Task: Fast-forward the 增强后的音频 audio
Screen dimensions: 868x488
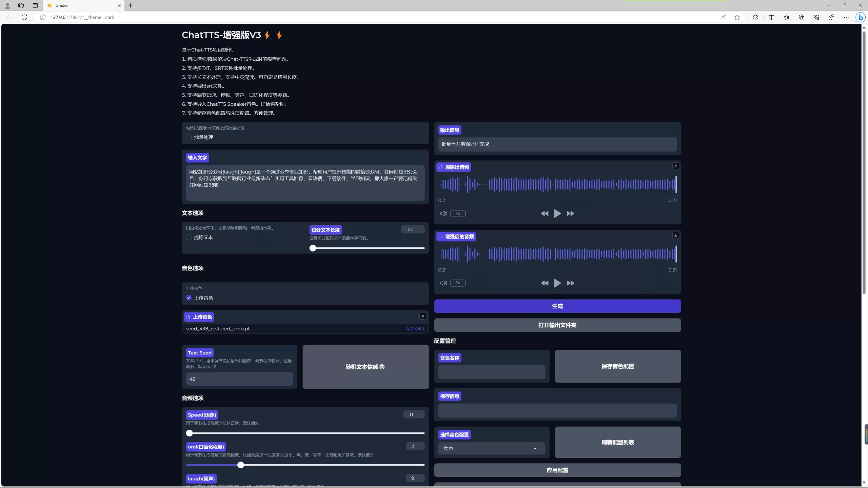Action: (570, 283)
